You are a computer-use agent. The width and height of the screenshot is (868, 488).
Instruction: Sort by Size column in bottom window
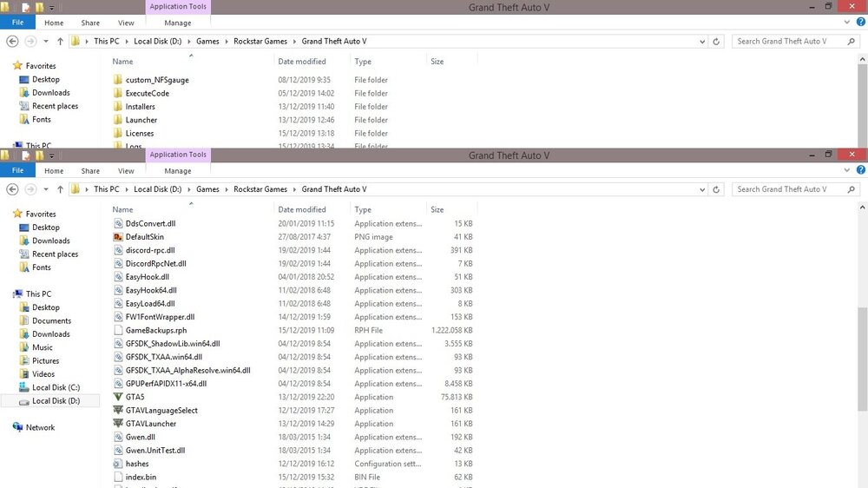click(x=437, y=209)
